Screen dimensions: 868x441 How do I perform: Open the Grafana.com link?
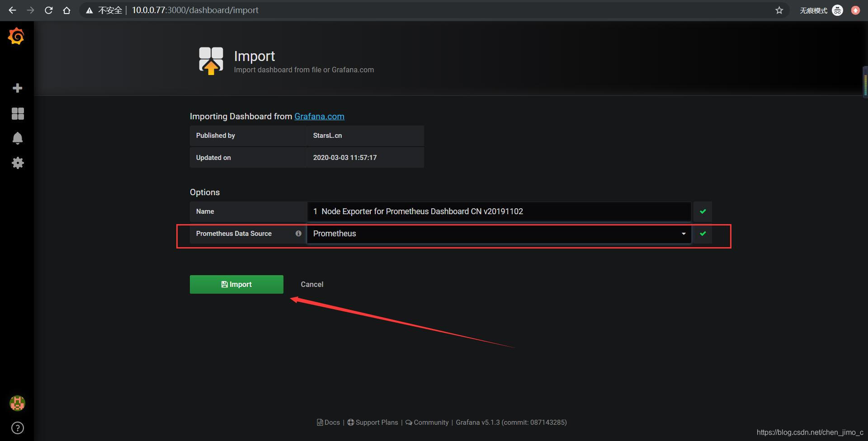click(x=319, y=116)
